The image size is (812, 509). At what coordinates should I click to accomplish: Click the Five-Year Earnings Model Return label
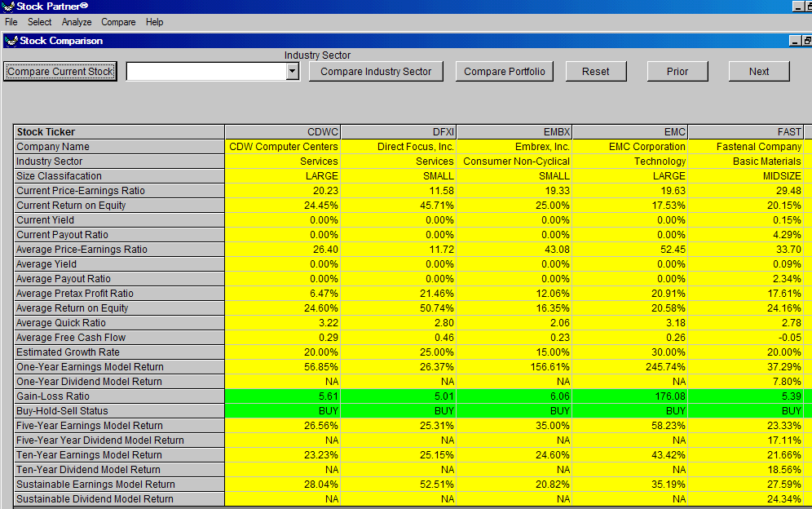pos(119,426)
